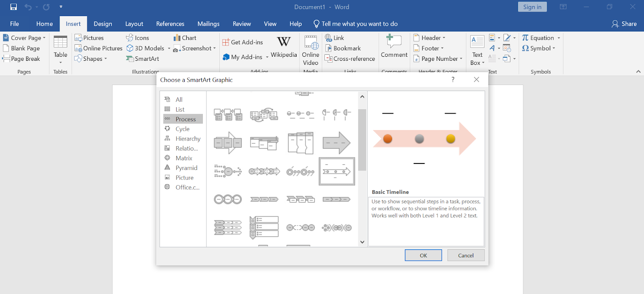Open the Table insert menu
644x294 pixels.
60,50
